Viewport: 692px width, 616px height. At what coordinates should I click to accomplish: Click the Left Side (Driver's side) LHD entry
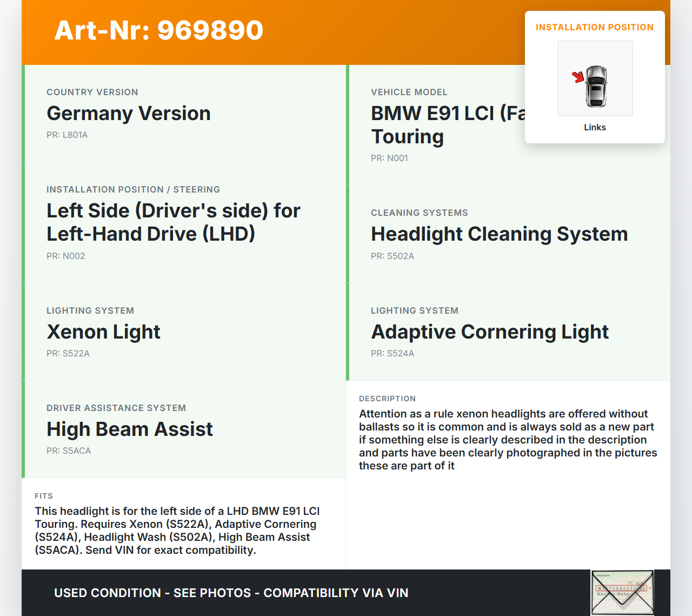[173, 222]
